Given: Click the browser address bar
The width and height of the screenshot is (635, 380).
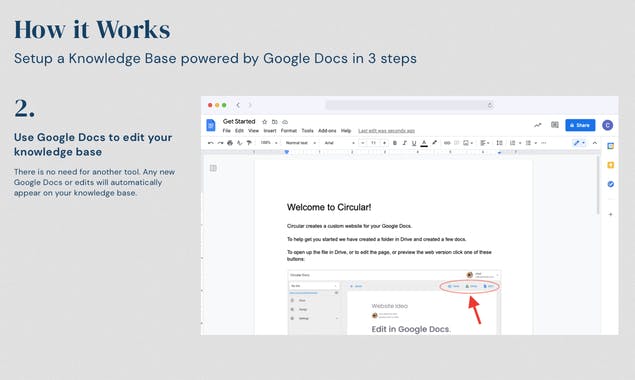Looking at the screenshot, I should tap(410, 105).
